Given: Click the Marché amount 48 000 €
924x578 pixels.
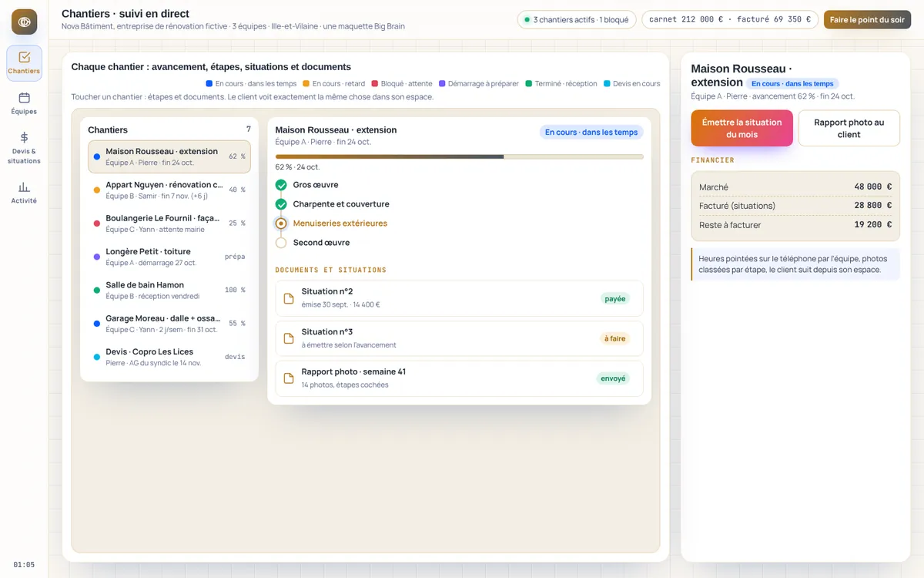Looking at the screenshot, I should pyautogui.click(x=873, y=187).
